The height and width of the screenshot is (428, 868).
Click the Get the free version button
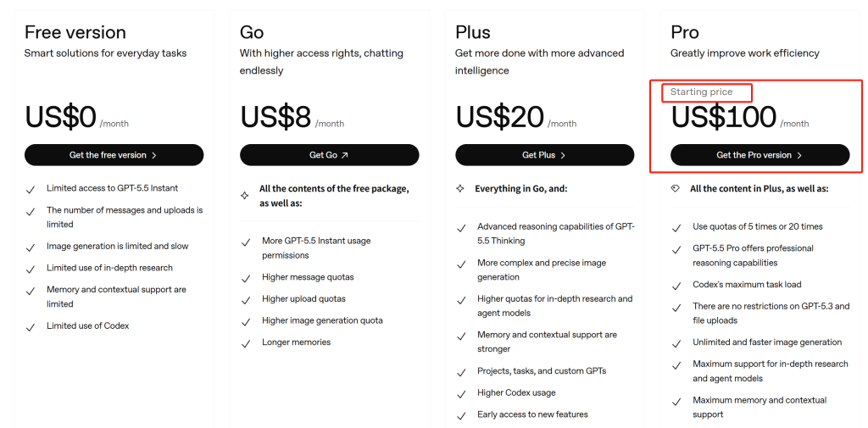[x=114, y=155]
